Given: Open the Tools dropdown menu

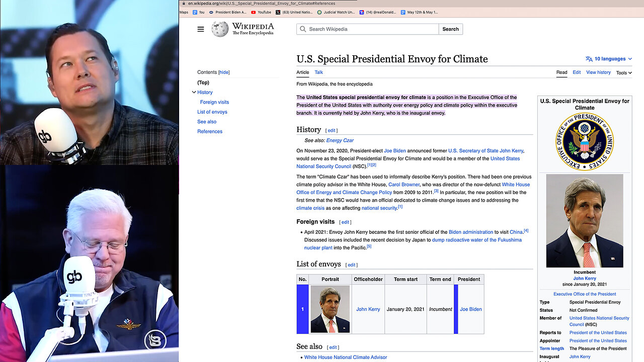Looking at the screenshot, I should (624, 73).
